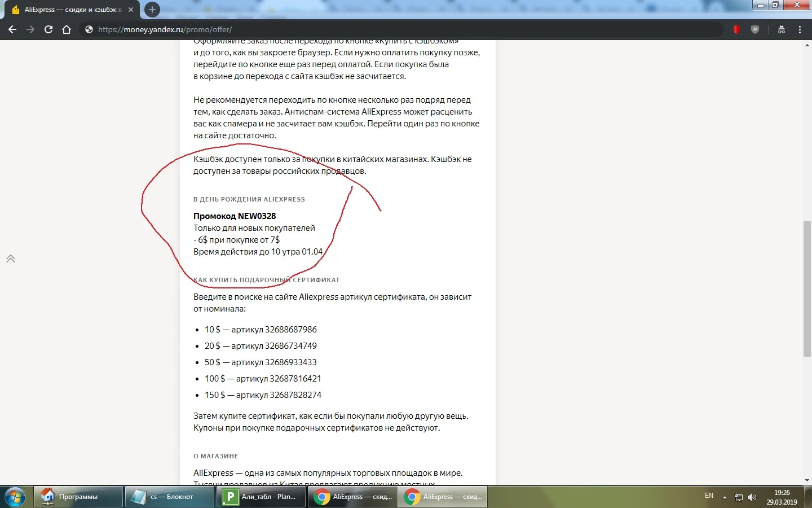View site information globe icon
This screenshot has height=508, width=812.
(x=89, y=29)
